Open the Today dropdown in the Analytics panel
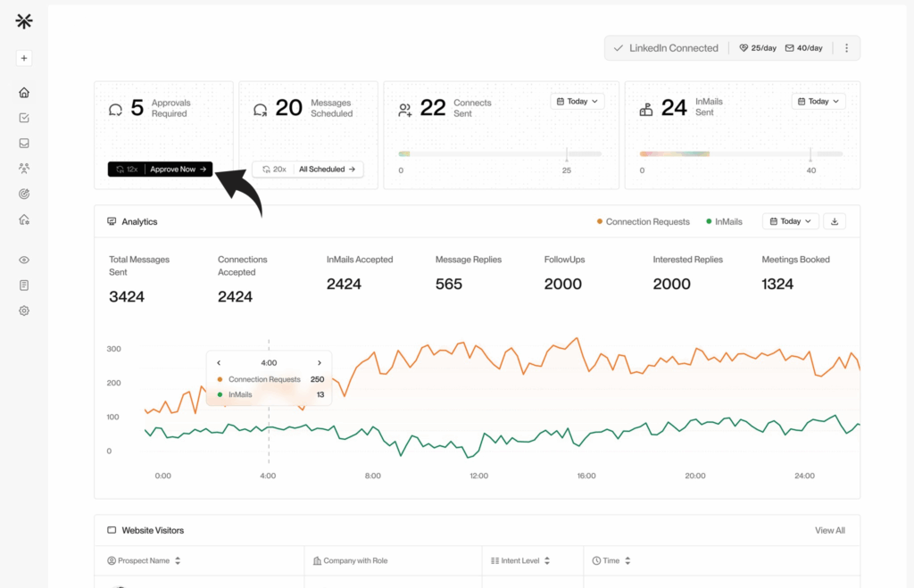The image size is (914, 588). (789, 220)
